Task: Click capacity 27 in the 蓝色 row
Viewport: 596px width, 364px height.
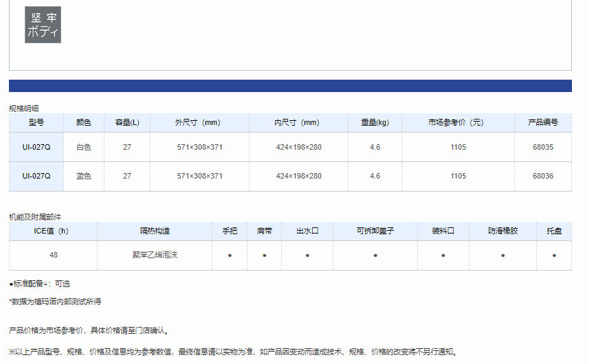Action: tap(127, 176)
